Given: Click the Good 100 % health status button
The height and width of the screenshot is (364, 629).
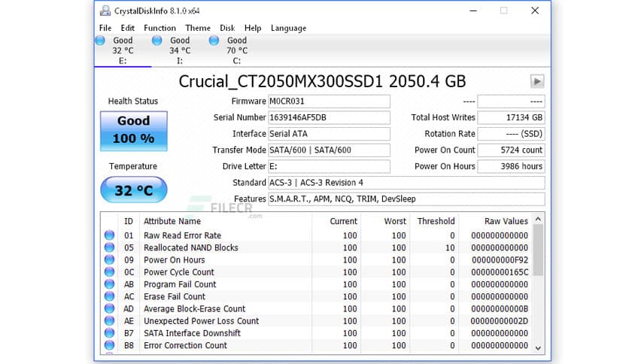Looking at the screenshot, I should [134, 131].
